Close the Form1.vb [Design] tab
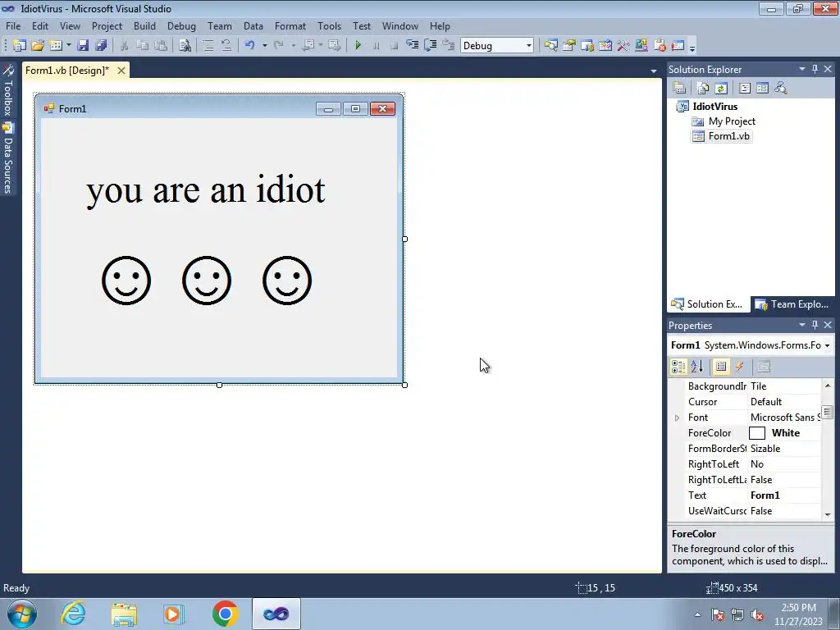The image size is (840, 630). pyautogui.click(x=121, y=71)
